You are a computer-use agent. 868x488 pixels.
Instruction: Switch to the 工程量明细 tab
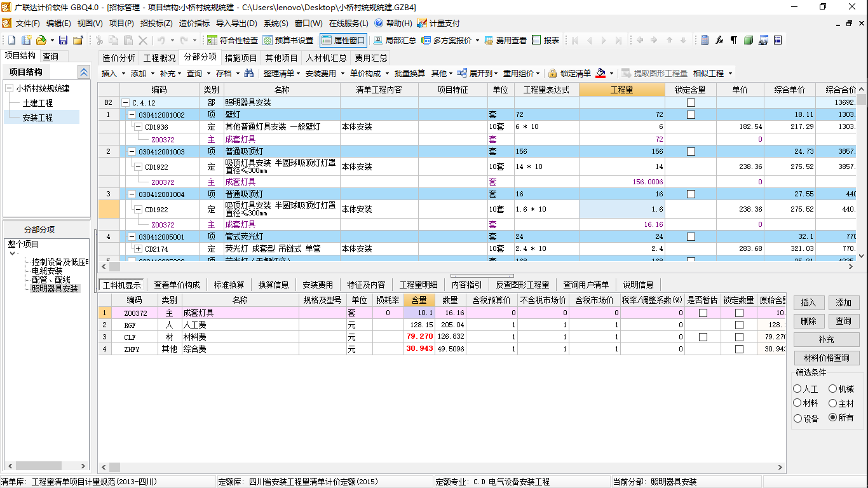[418, 285]
